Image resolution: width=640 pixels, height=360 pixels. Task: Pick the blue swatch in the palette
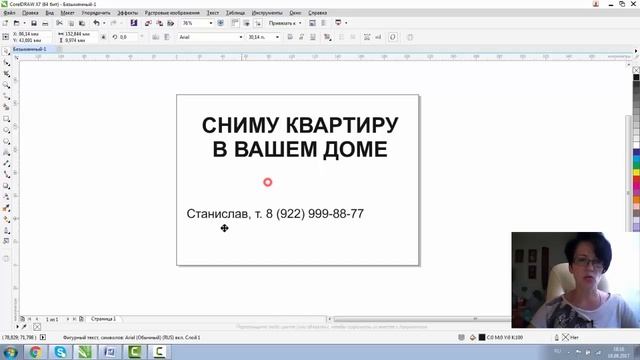pos(636,152)
